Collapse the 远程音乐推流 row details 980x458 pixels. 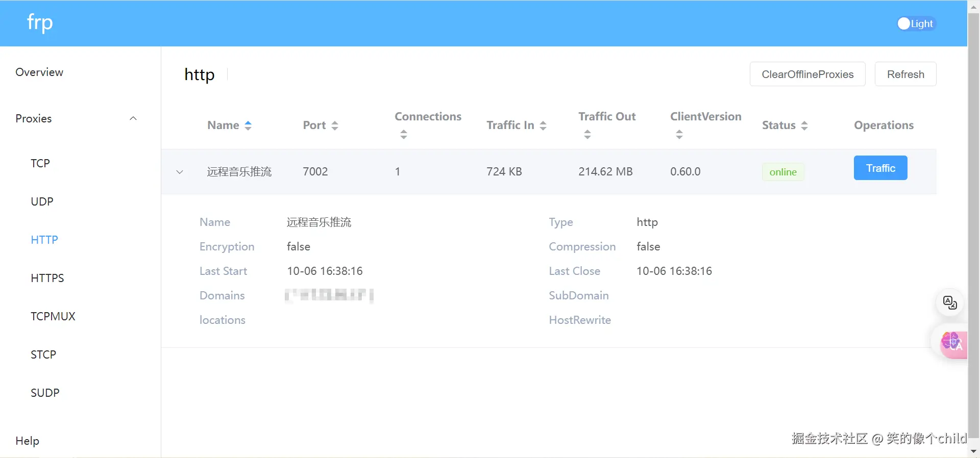tap(180, 172)
